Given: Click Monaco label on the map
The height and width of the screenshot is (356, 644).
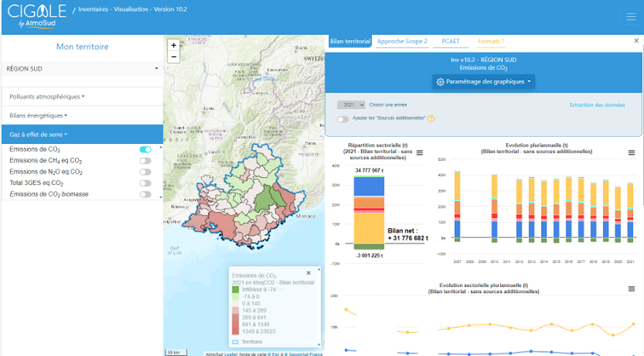Looking at the screenshot, I should pyautogui.click(x=306, y=216).
